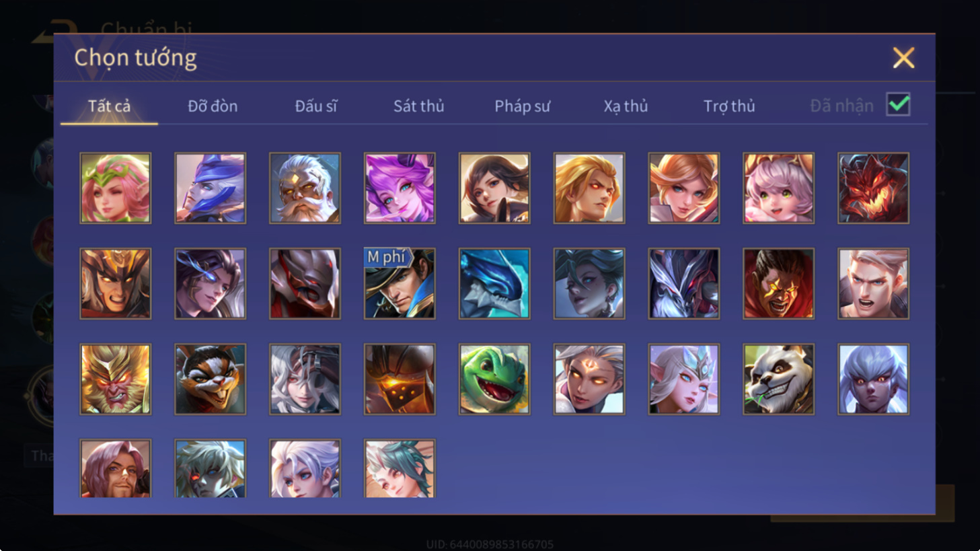Show the 'Pháp sư' hero category
The image size is (980, 551).
522,106
